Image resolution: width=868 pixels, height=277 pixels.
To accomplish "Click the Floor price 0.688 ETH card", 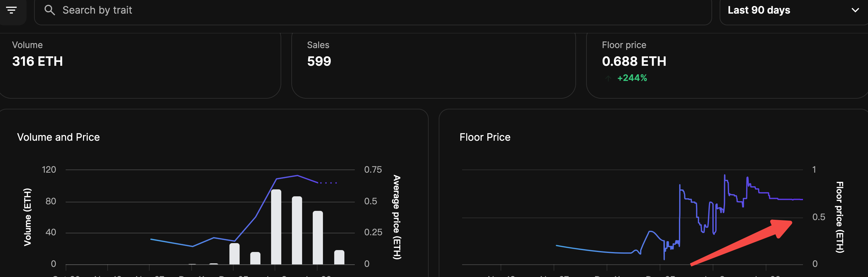I will click(727, 66).
